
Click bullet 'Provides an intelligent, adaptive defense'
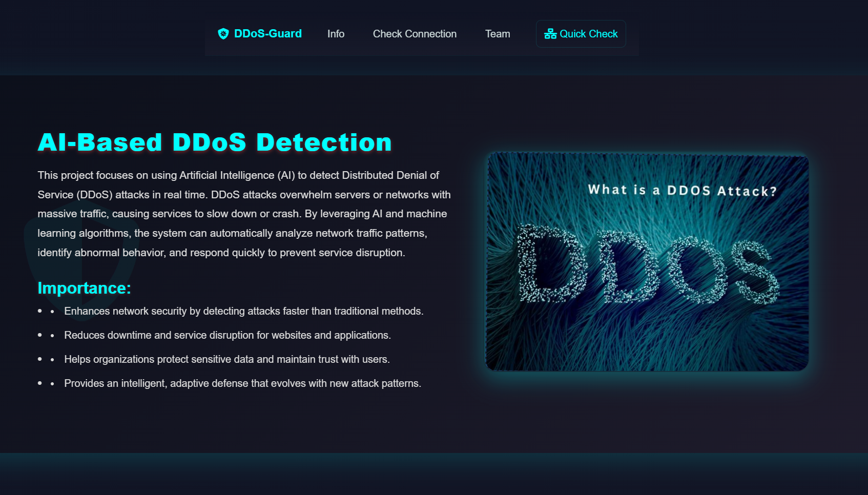click(243, 383)
